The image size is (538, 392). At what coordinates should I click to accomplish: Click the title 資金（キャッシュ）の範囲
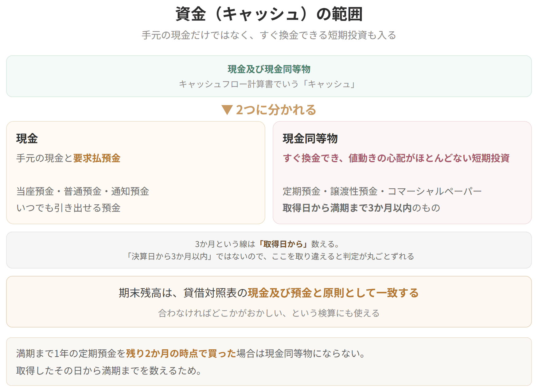269,14
